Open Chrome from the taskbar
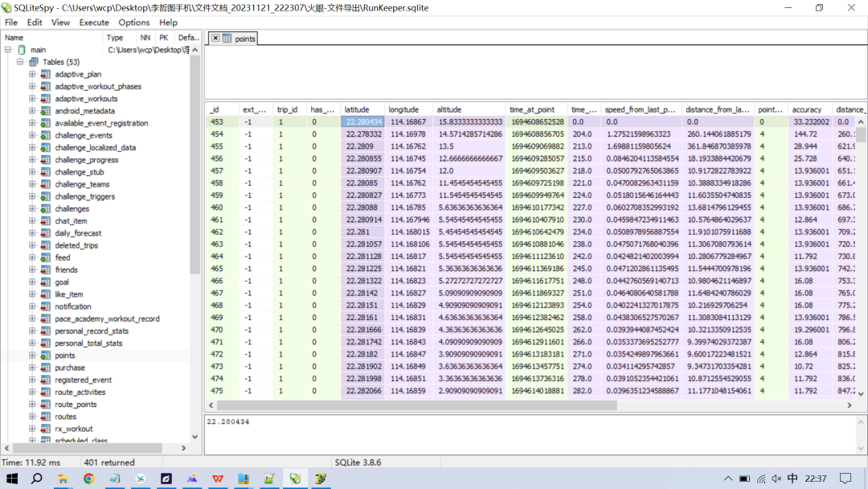Screen dimensions: 868x489 pos(88,479)
